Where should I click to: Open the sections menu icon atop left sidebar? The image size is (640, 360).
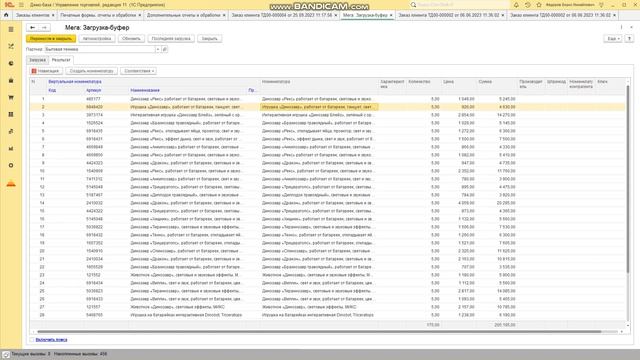click(x=11, y=29)
